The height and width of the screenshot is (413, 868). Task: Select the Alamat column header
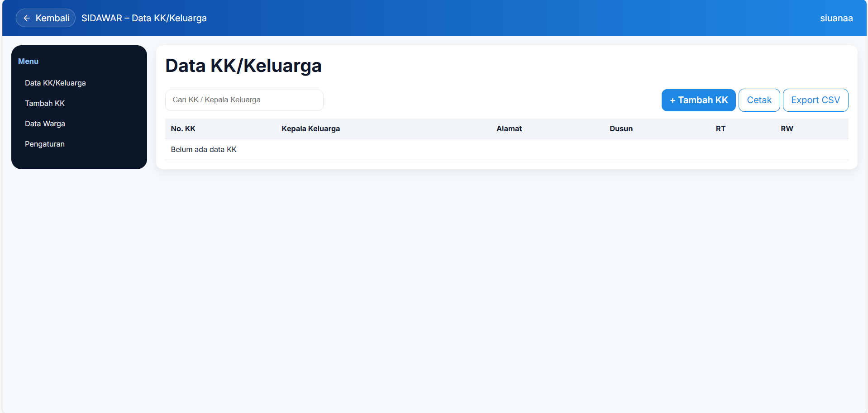point(509,128)
